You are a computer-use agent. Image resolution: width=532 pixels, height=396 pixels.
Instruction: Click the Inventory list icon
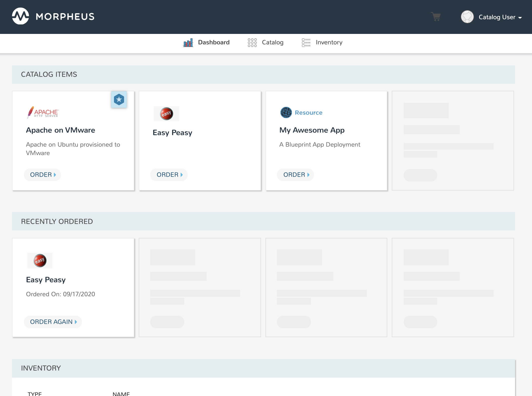click(x=306, y=43)
